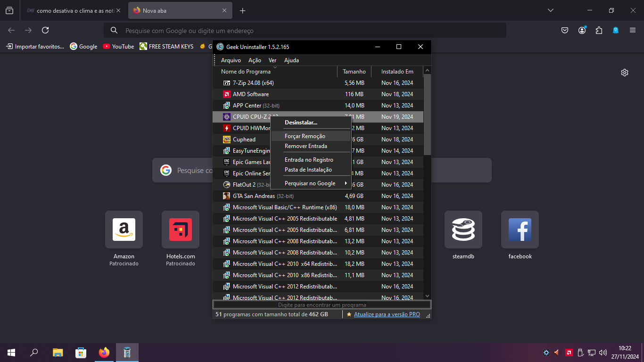644x362 pixels.
Task: Click the 7-Zip program icon
Action: [227, 83]
